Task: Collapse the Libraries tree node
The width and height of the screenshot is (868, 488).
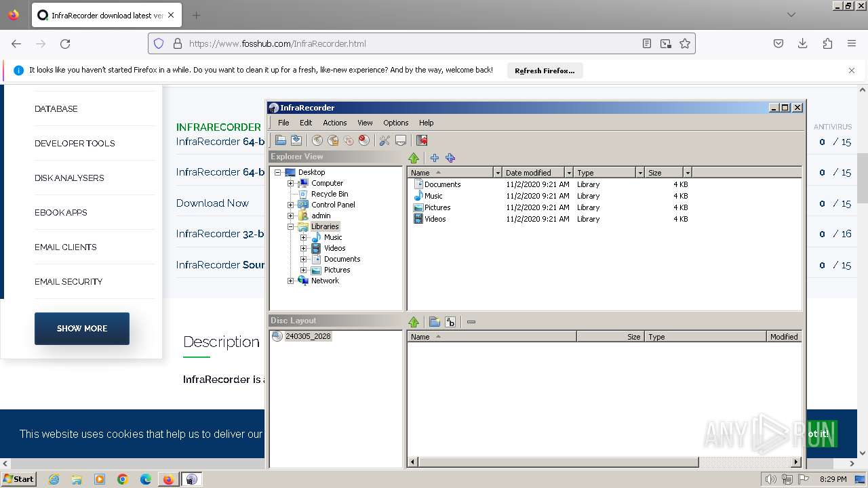Action: [290, 226]
